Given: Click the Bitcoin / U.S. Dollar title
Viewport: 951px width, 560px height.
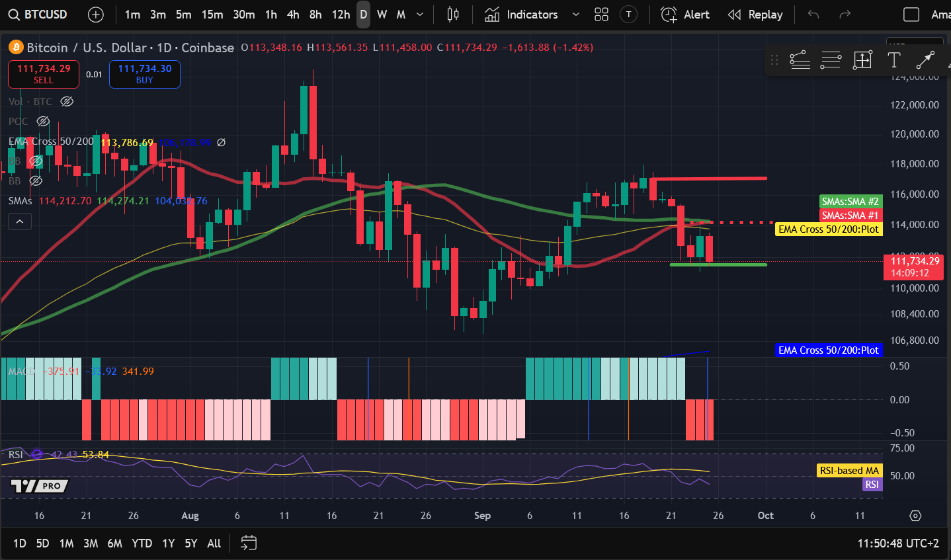Looking at the screenshot, I should coord(87,47).
